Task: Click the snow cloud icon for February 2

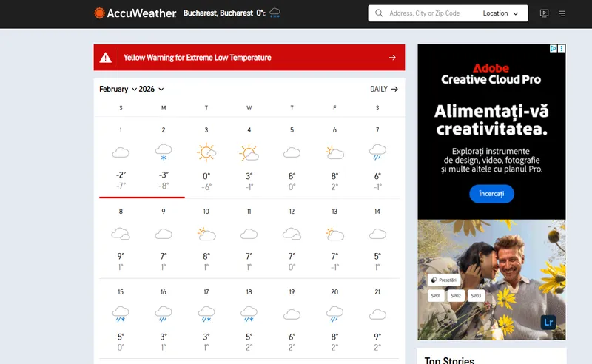Action: (x=164, y=152)
